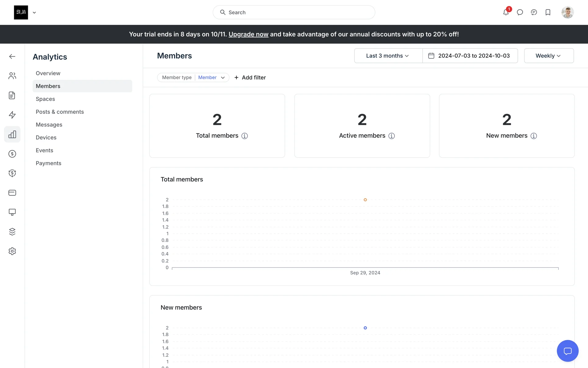Open direct messages chat bubble icon
Viewport: 588px width, 368px height.
[520, 12]
